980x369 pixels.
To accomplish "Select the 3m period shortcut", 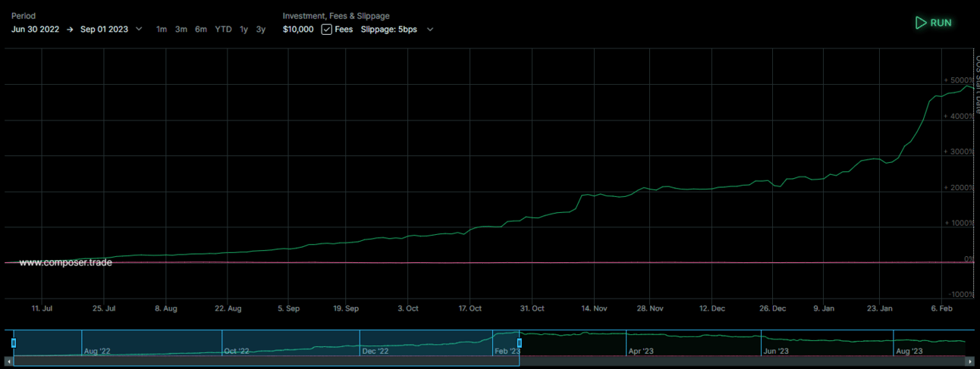I will click(x=181, y=30).
